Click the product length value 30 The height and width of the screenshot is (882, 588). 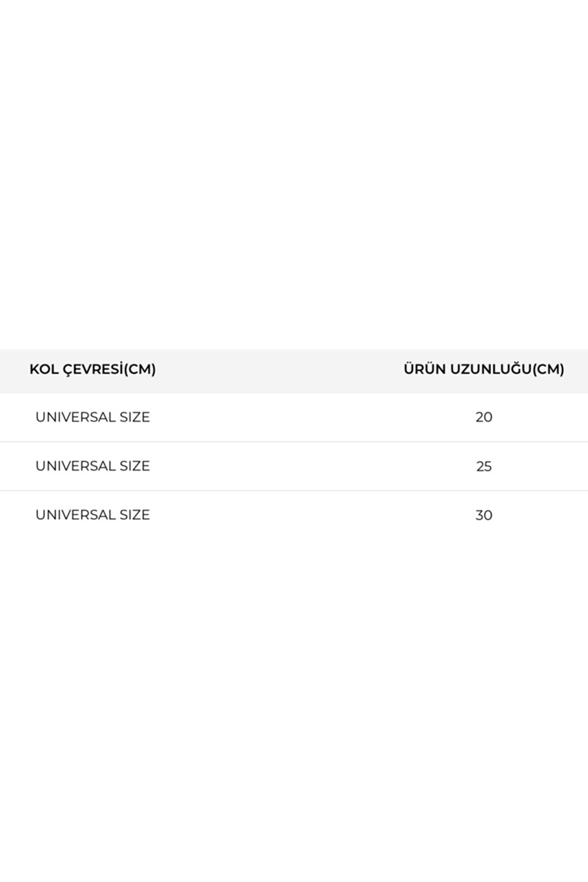484,515
